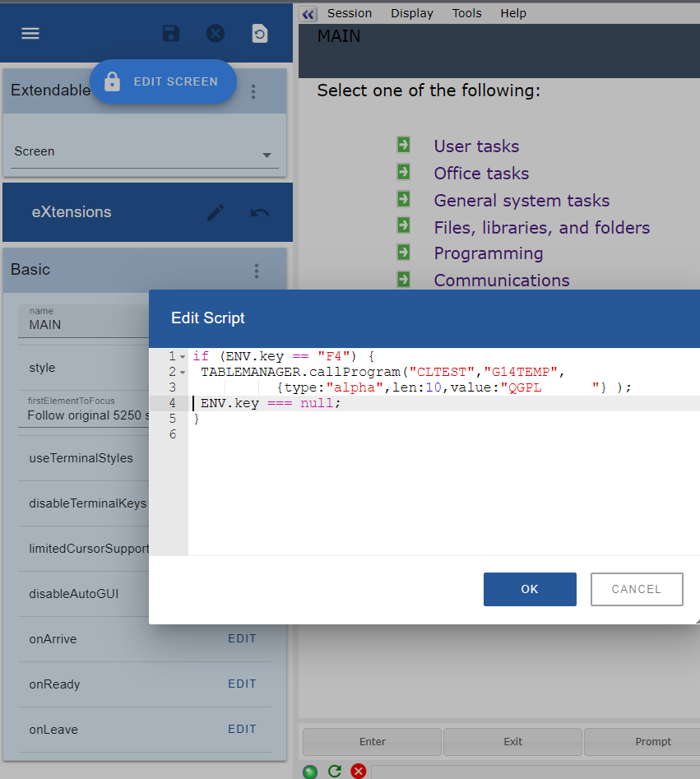Open the Extendable panel three-dot menu
Viewport: 700px width, 779px height.
[253, 91]
